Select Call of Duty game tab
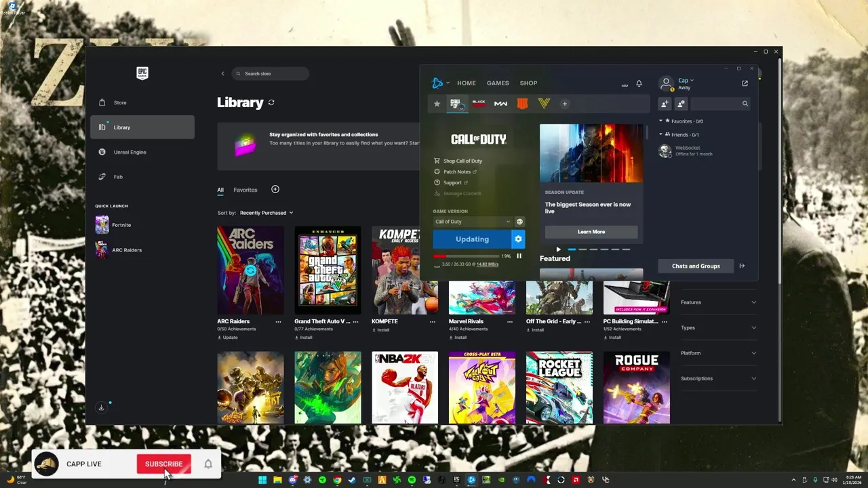The image size is (868, 488). [x=457, y=104]
